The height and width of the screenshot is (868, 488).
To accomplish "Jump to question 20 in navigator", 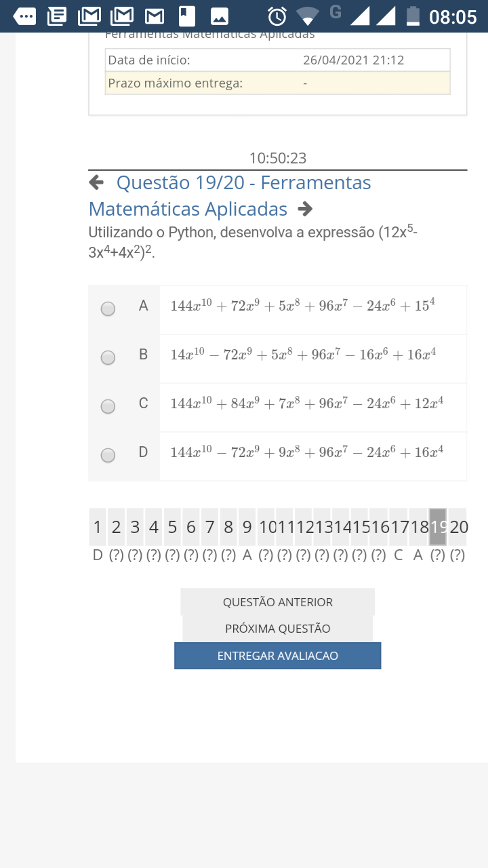I will tap(458, 527).
